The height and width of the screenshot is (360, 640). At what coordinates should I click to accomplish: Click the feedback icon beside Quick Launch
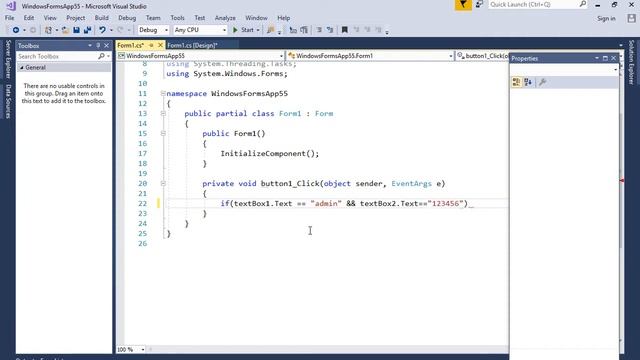(480, 4)
